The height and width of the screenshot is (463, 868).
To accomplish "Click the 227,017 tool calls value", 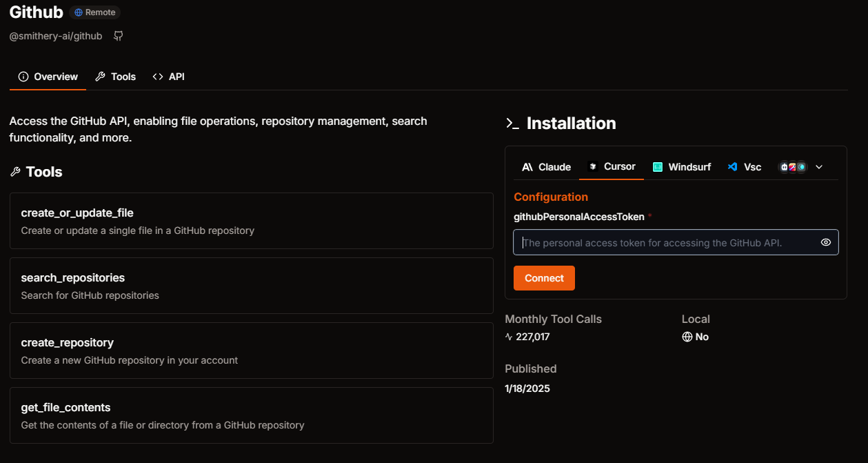I will (x=533, y=337).
